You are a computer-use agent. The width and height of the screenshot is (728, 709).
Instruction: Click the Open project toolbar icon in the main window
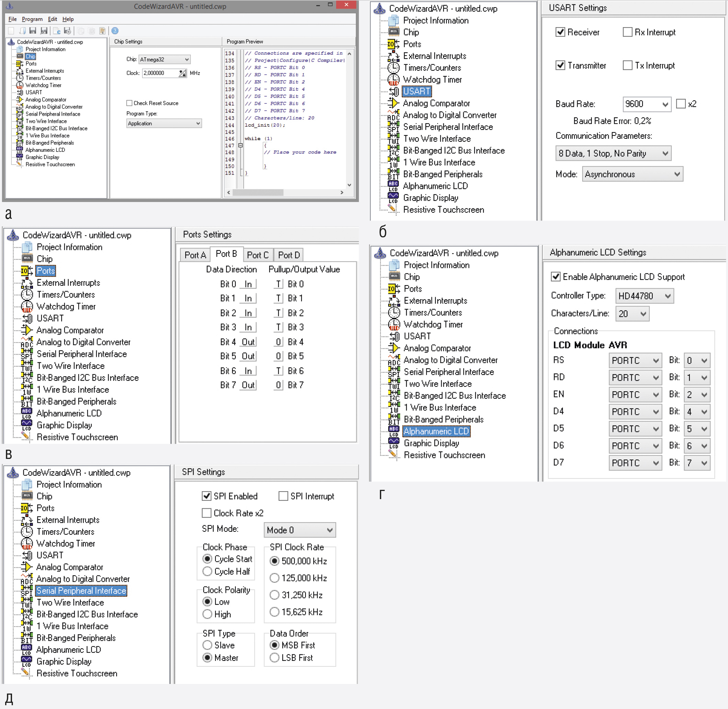pos(22,31)
